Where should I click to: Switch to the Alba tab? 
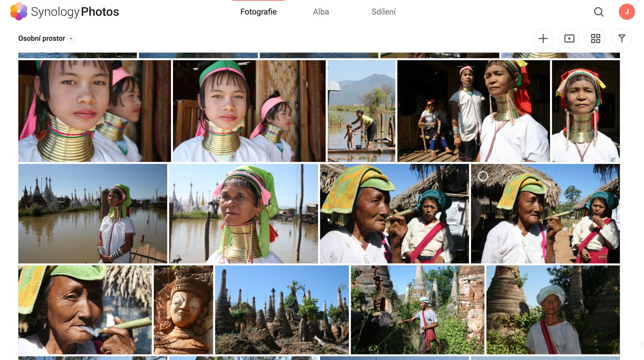coord(321,12)
